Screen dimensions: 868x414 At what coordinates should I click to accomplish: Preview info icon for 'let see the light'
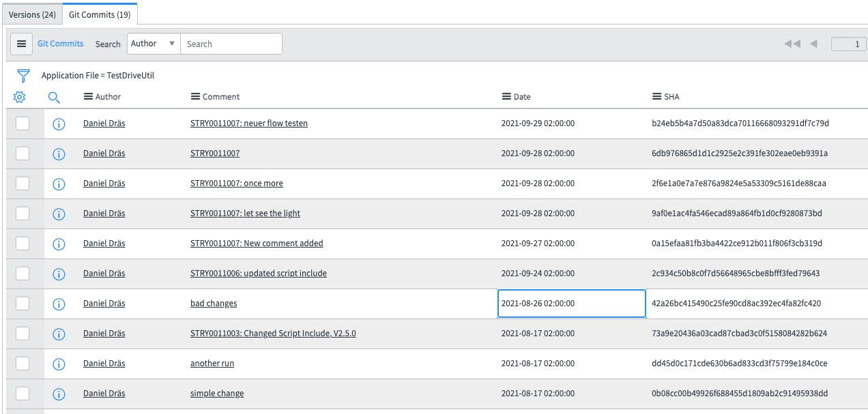59,214
